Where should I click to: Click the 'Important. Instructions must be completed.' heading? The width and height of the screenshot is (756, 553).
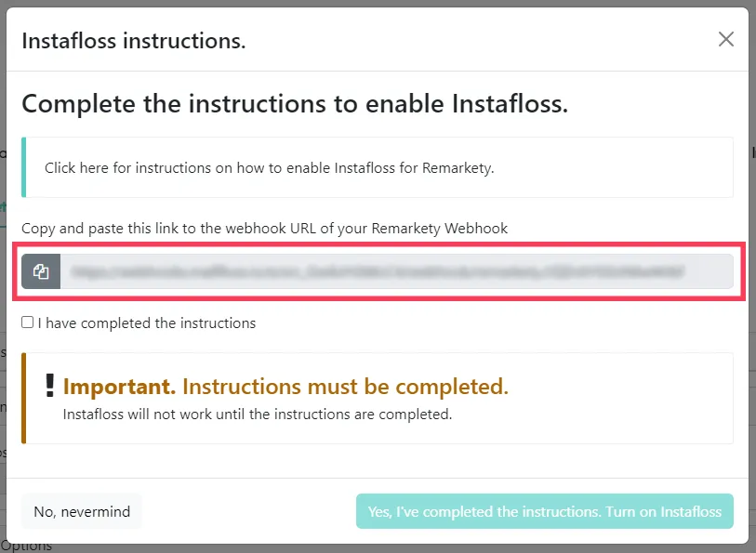point(285,387)
